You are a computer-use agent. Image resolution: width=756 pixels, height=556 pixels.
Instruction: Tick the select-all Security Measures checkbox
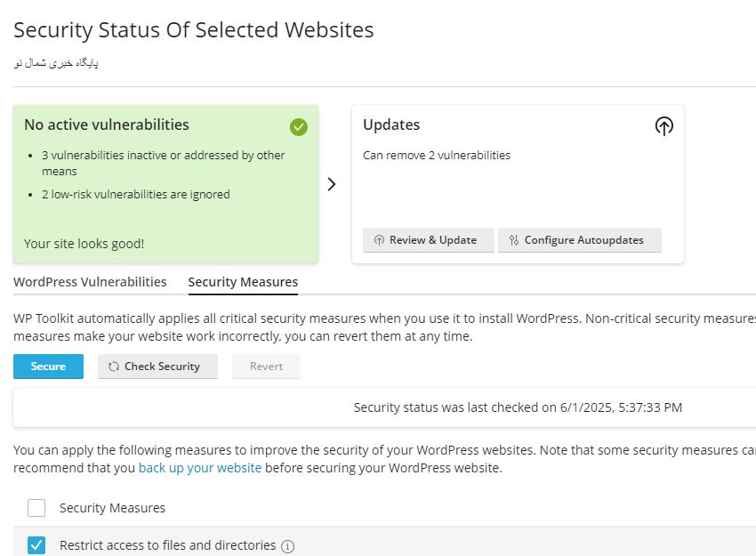point(36,508)
